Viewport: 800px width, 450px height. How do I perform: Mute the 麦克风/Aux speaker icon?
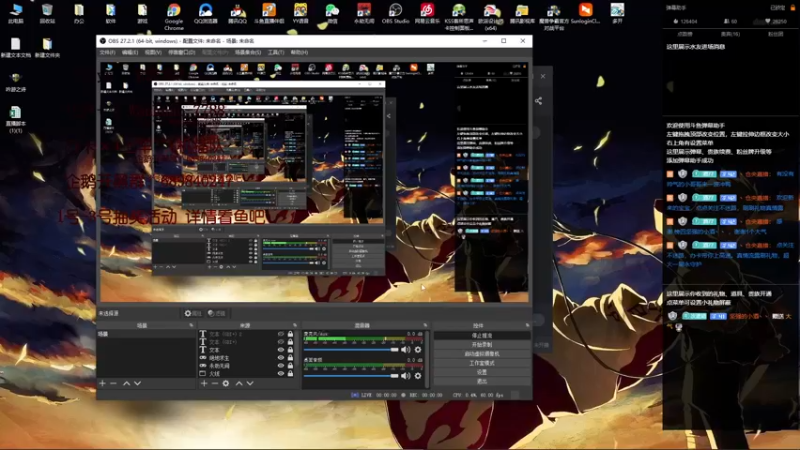[406, 350]
